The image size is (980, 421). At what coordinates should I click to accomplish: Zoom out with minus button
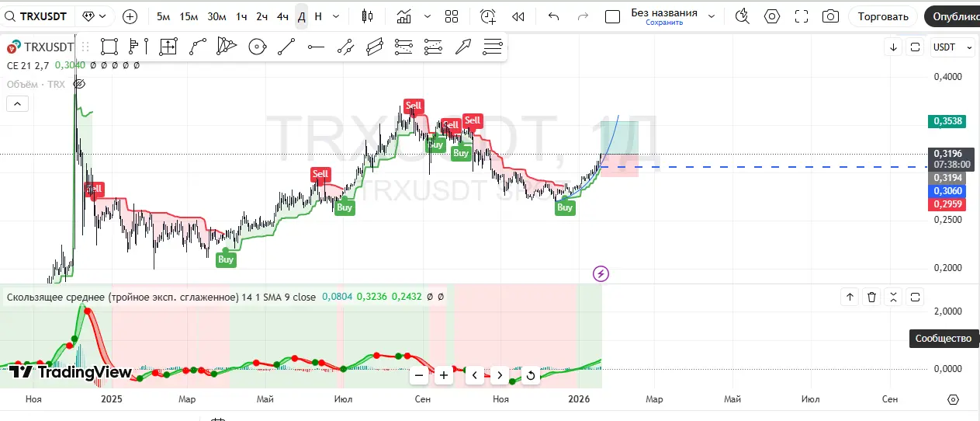pyautogui.click(x=419, y=375)
